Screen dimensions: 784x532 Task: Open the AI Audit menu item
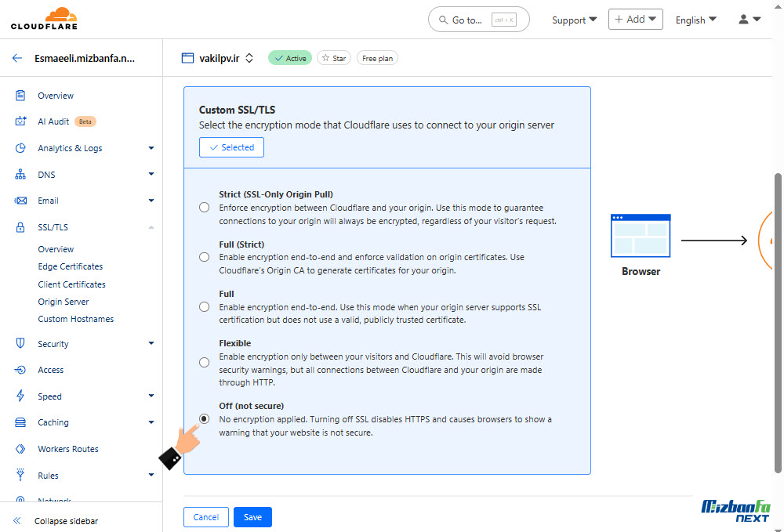point(53,121)
